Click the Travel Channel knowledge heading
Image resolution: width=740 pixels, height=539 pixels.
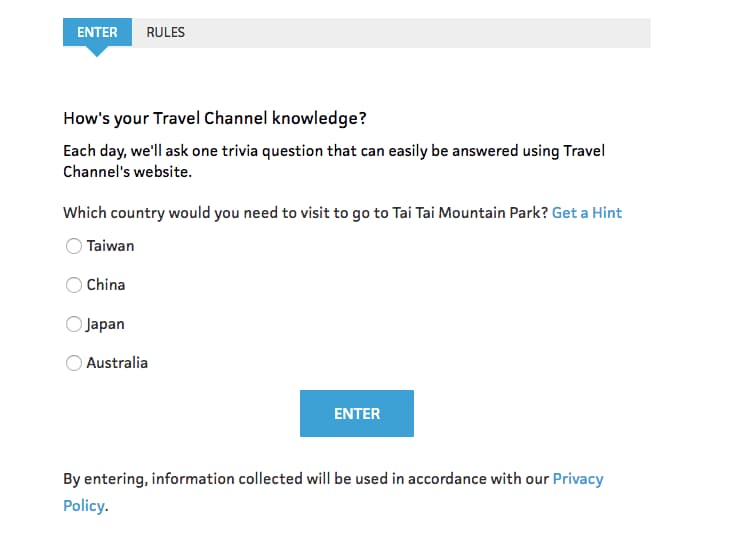click(x=215, y=118)
